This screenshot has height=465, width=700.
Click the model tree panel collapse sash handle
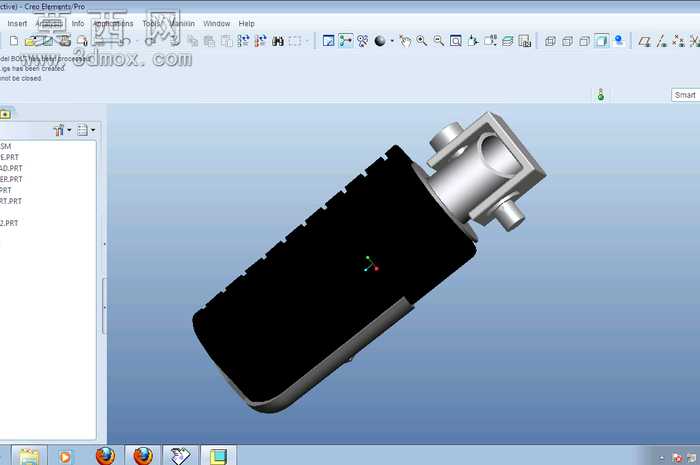tap(104, 306)
